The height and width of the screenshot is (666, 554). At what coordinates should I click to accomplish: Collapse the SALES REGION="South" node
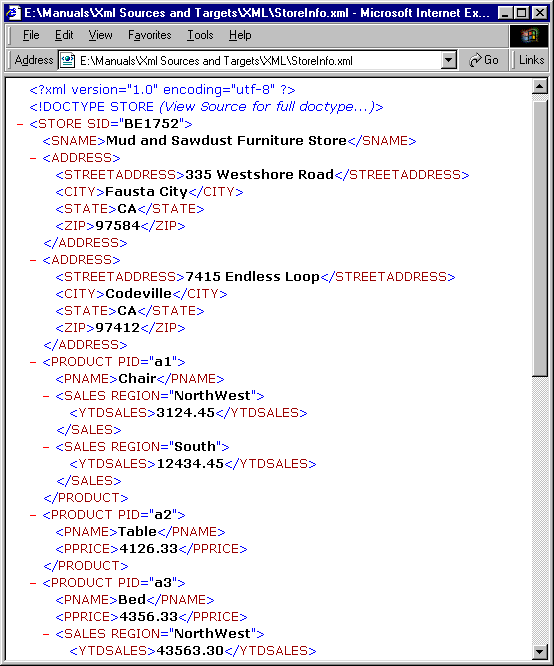pos(46,447)
